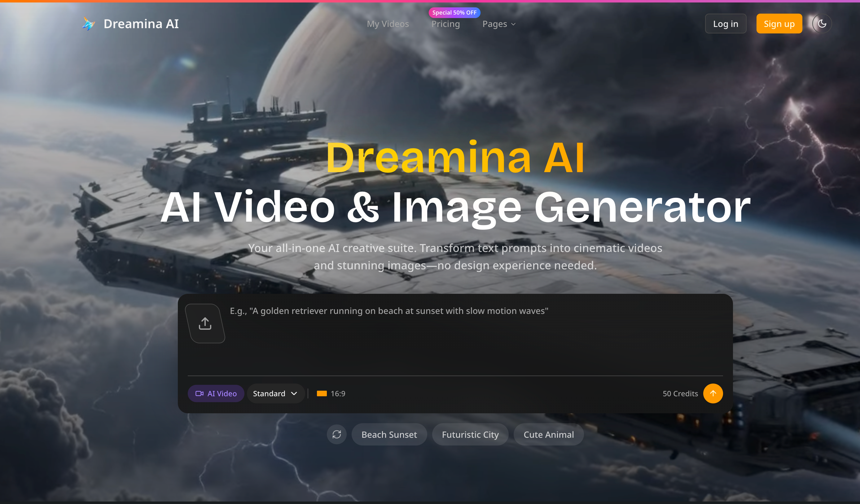The height and width of the screenshot is (504, 860).
Task: Open the Standard quality dropdown
Action: pos(275,393)
